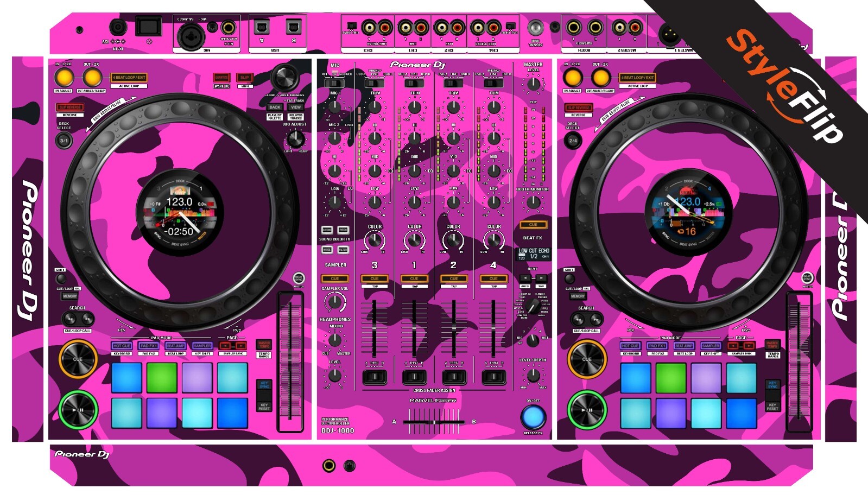Toggle channel 4 crossfader assign switch
Viewport: 868px width, 501px height.
(493, 376)
